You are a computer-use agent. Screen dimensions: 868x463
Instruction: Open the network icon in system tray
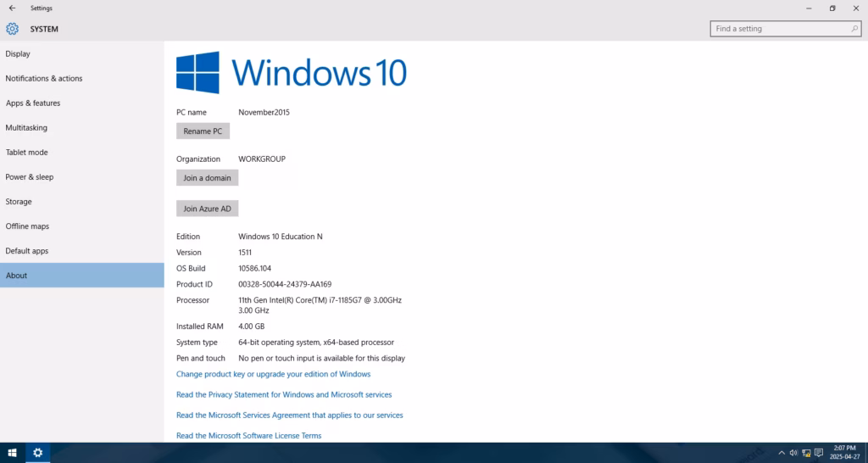[x=807, y=453]
